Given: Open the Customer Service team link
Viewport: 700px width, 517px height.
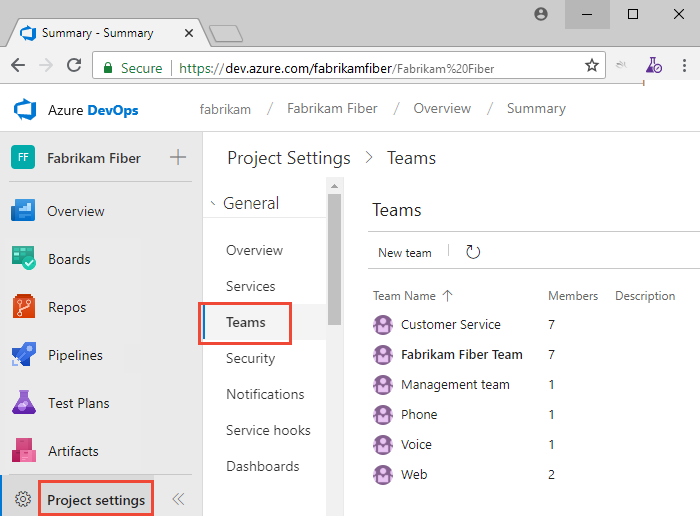Looking at the screenshot, I should [x=450, y=324].
